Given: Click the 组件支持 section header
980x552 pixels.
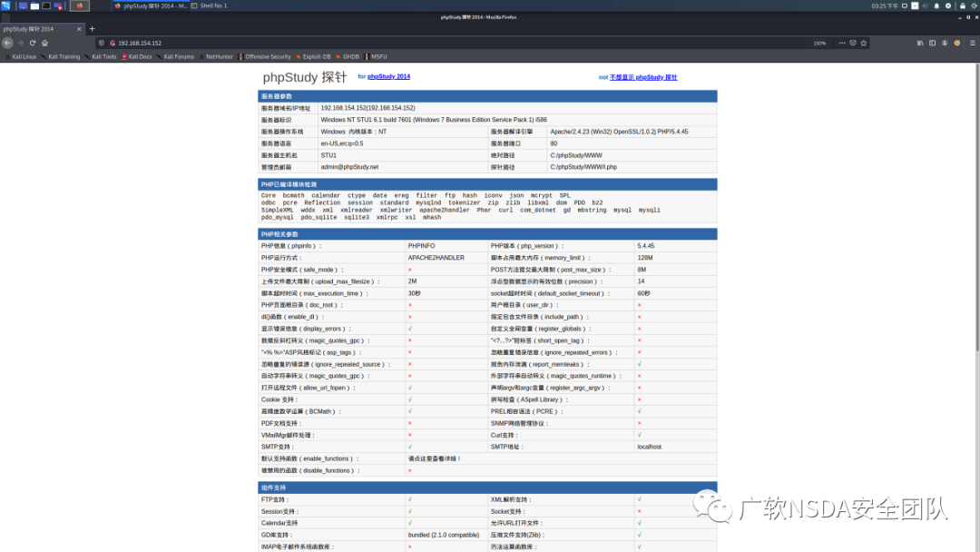Looking at the screenshot, I should 487,488.
